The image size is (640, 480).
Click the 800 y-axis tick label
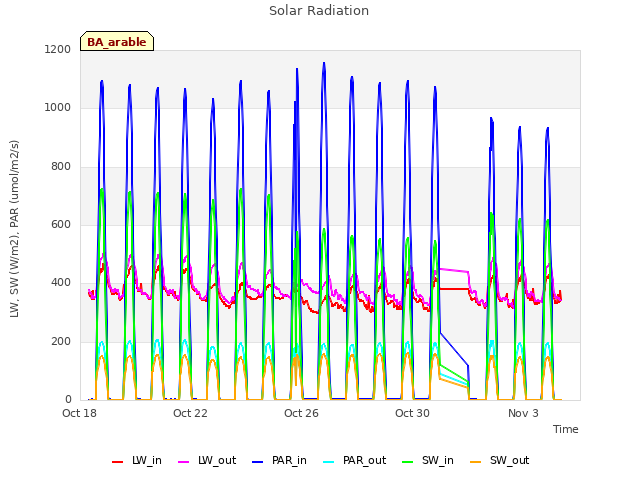(61, 167)
